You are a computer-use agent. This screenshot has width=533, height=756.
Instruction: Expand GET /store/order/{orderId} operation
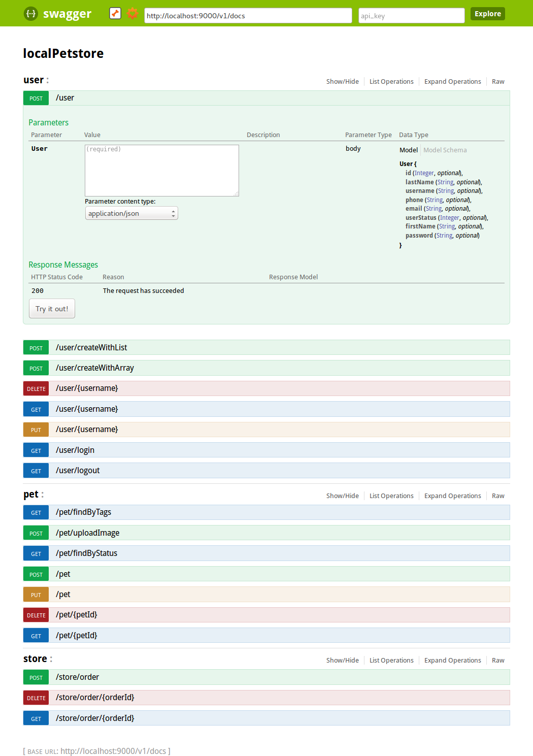click(266, 718)
